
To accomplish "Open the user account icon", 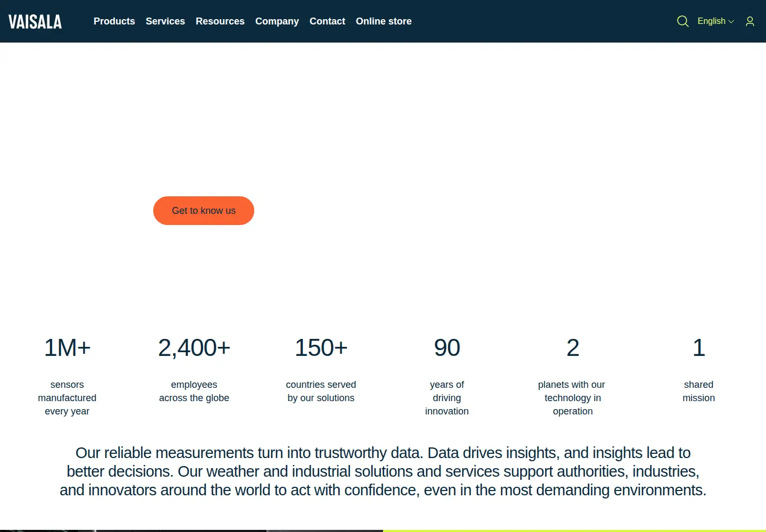I will pos(750,21).
